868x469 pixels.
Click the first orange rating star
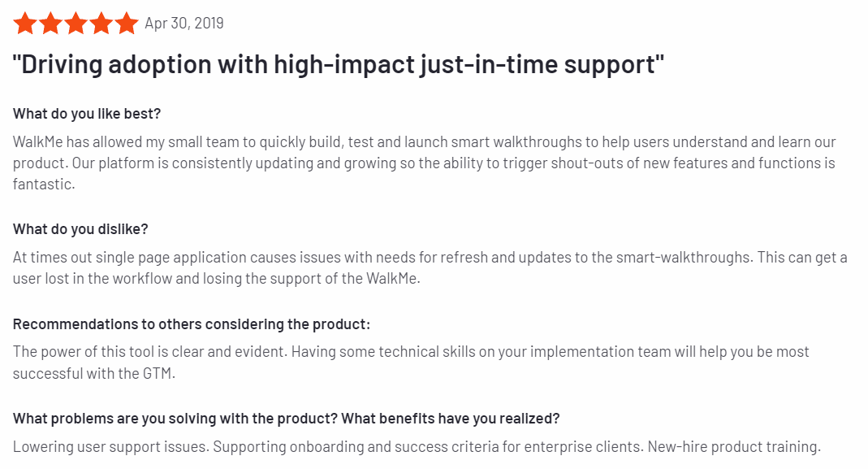[25, 24]
